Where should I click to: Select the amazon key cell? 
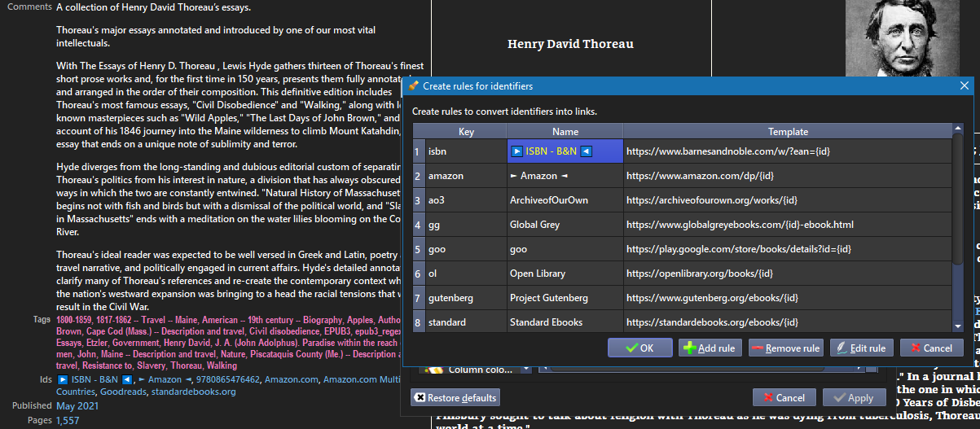pos(466,176)
